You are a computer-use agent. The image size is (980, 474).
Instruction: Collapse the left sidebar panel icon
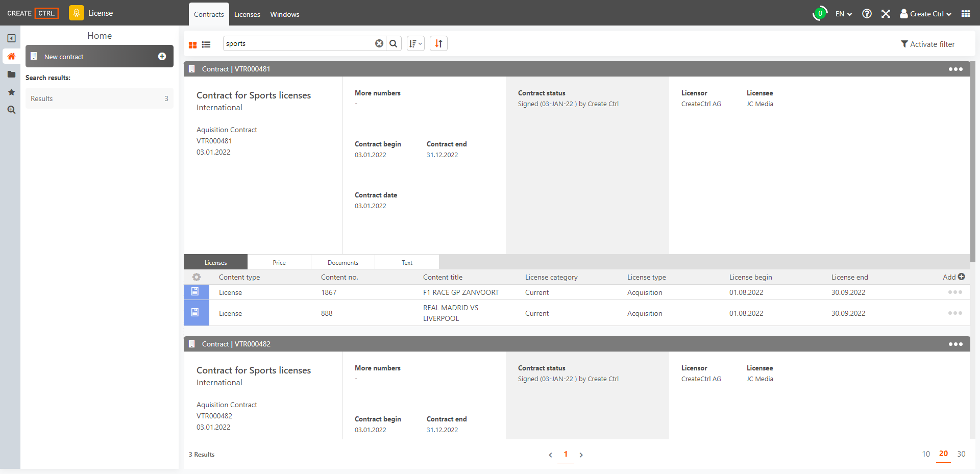pyautogui.click(x=11, y=38)
